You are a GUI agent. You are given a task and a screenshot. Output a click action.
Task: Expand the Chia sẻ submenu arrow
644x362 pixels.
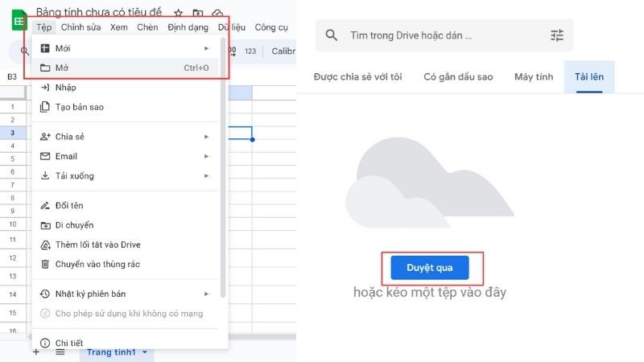[x=207, y=137]
